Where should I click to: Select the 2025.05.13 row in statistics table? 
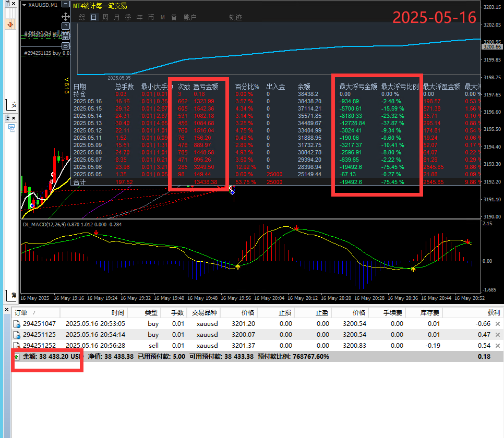pyautogui.click(x=87, y=123)
